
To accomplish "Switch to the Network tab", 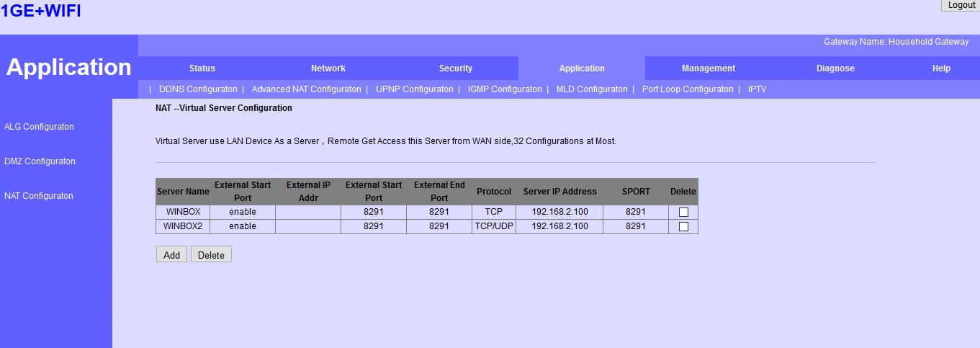I will [328, 68].
